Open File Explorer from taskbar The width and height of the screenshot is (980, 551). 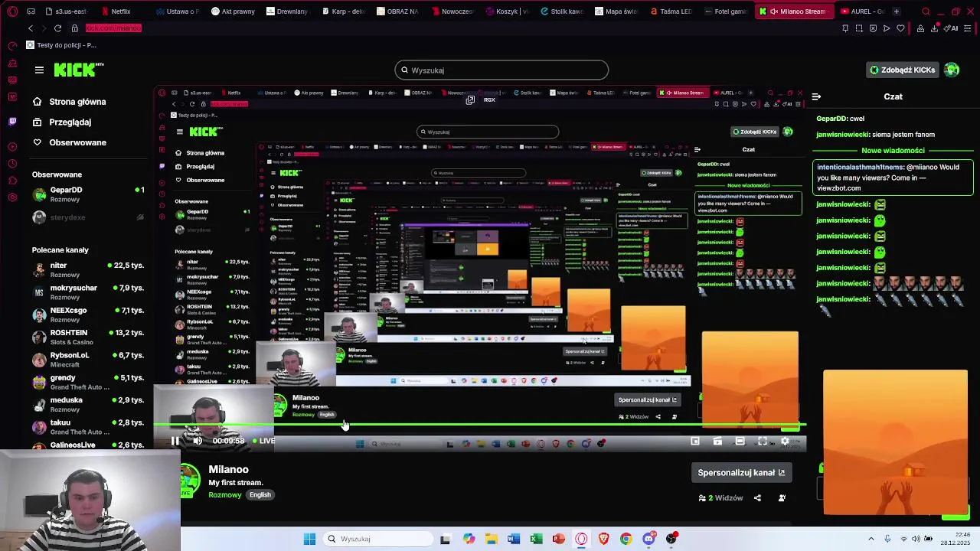coord(491,539)
